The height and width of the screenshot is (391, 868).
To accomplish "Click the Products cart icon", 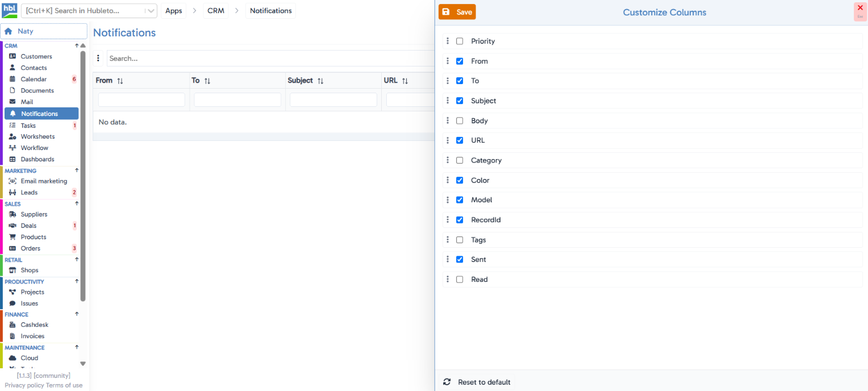I will click(x=12, y=237).
